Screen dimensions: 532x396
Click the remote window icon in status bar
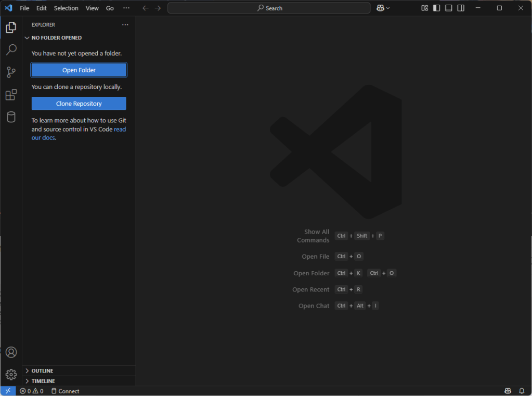pos(8,391)
